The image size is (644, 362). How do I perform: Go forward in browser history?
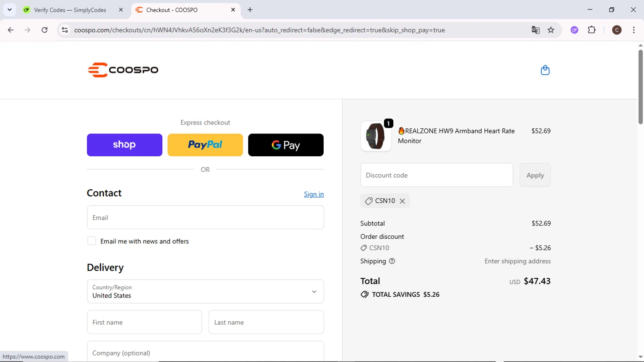(x=27, y=30)
